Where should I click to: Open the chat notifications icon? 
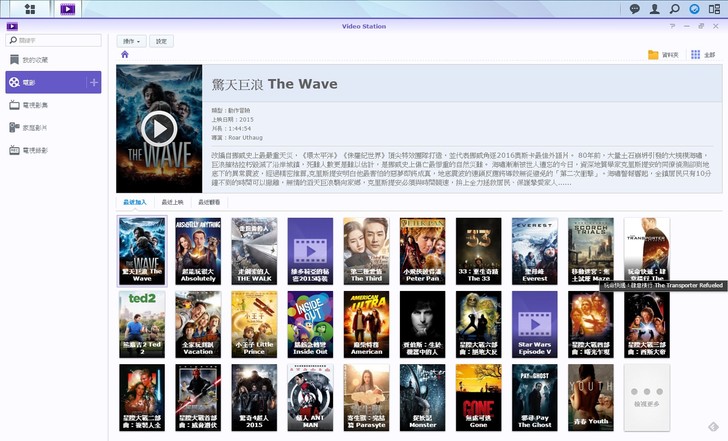pos(634,9)
